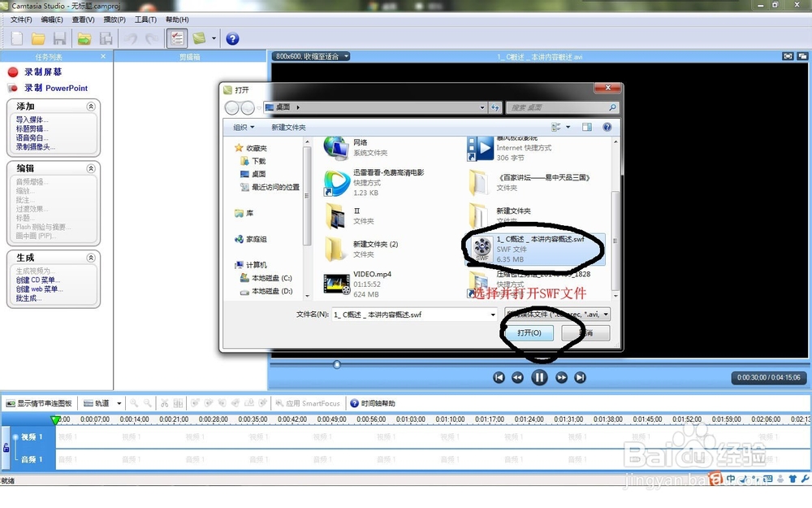Image resolution: width=812 pixels, height=508 pixels.
Task: Close the 任务列表 task list panel
Action: [103, 56]
